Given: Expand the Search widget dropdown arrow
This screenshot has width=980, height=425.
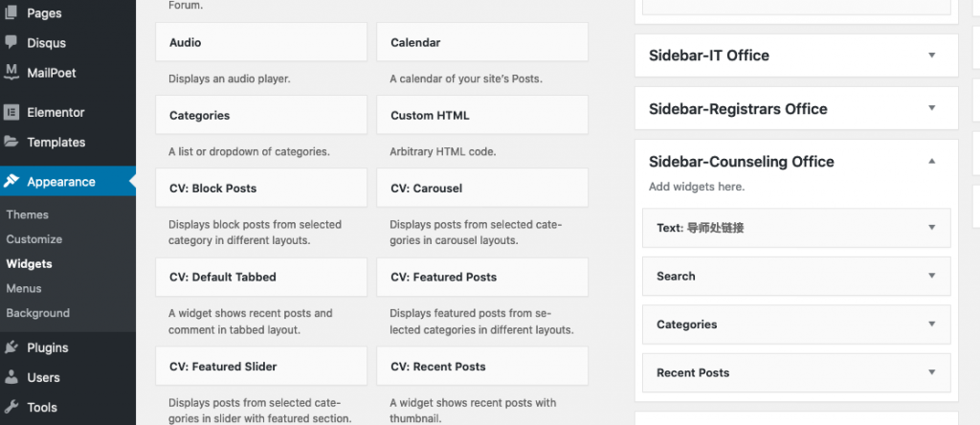Looking at the screenshot, I should [x=931, y=276].
